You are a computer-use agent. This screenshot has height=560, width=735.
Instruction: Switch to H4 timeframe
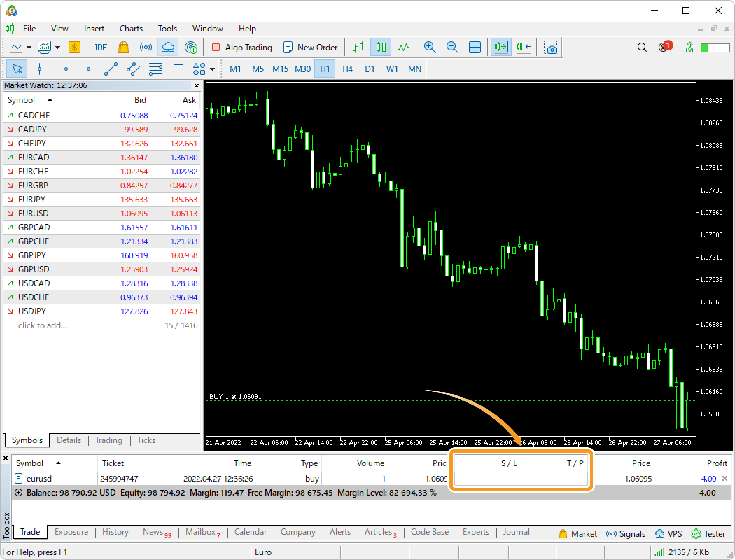click(347, 69)
